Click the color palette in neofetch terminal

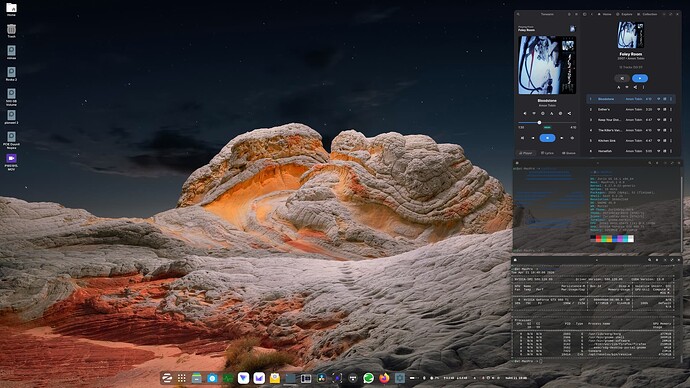pos(612,239)
